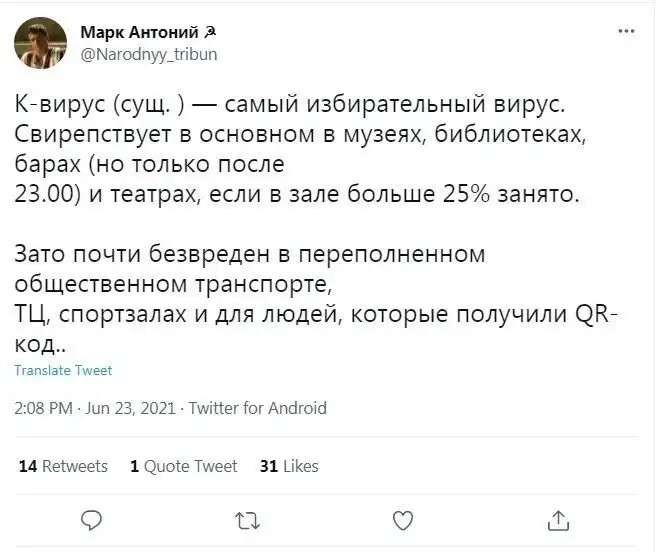Open the three-dot more options menu
The width and height of the screenshot is (656, 552).
627,31
